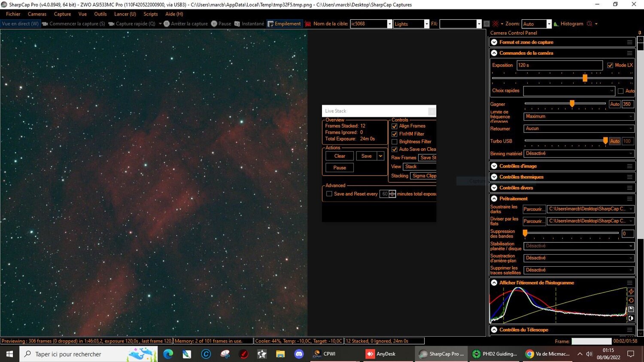Click Parcourir for Diviser par les flats
This screenshot has height=362, width=644.
point(534,221)
